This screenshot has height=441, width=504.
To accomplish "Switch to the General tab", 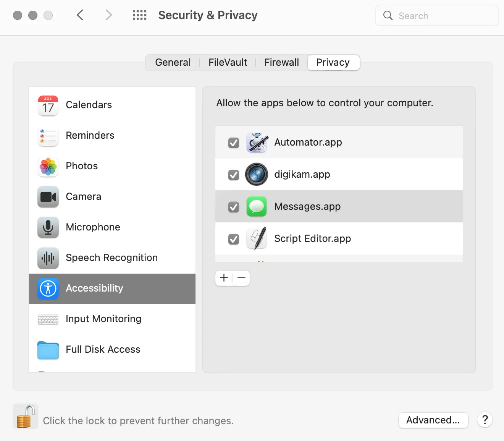I will 173,63.
